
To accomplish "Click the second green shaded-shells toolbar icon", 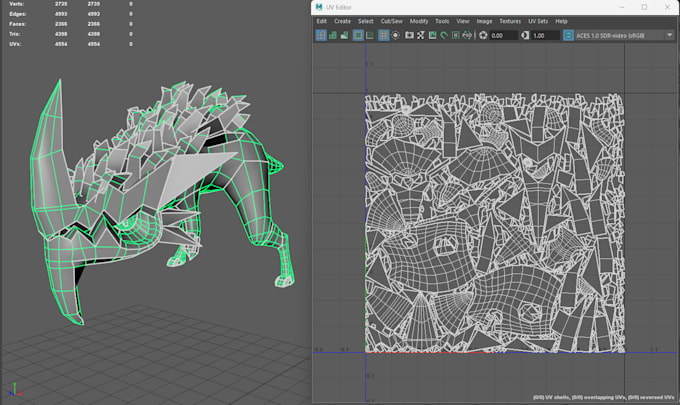I will click(333, 35).
